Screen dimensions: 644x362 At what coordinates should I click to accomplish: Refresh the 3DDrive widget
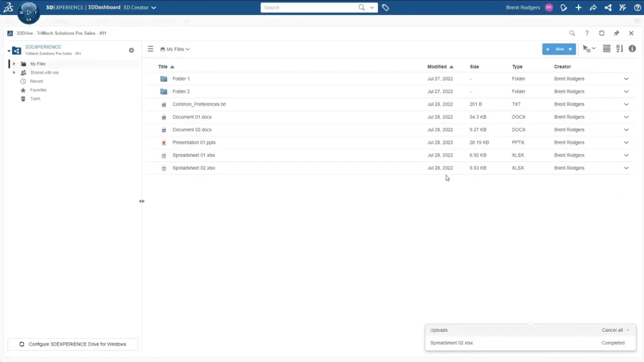[602, 33]
